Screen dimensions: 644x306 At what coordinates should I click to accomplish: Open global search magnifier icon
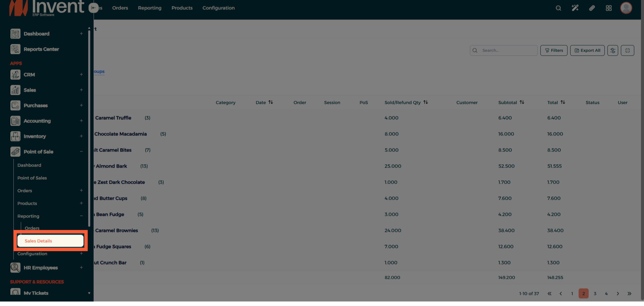tap(558, 8)
